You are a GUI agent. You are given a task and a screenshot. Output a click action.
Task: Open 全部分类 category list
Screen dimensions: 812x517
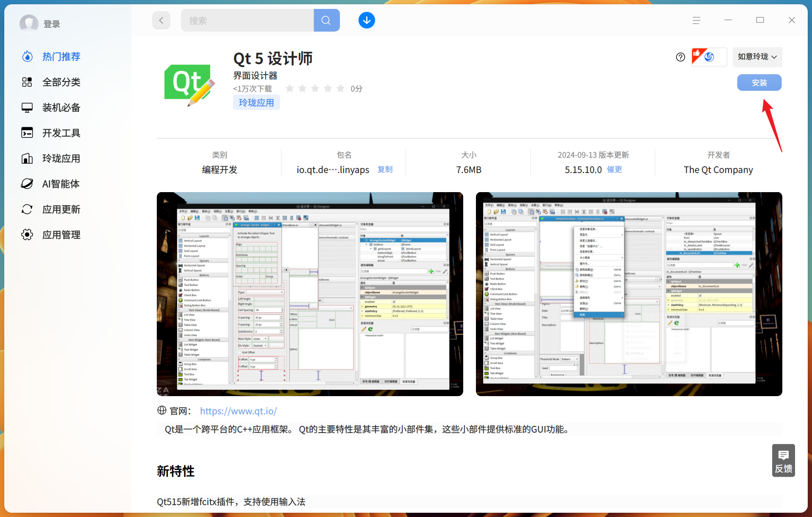point(61,82)
